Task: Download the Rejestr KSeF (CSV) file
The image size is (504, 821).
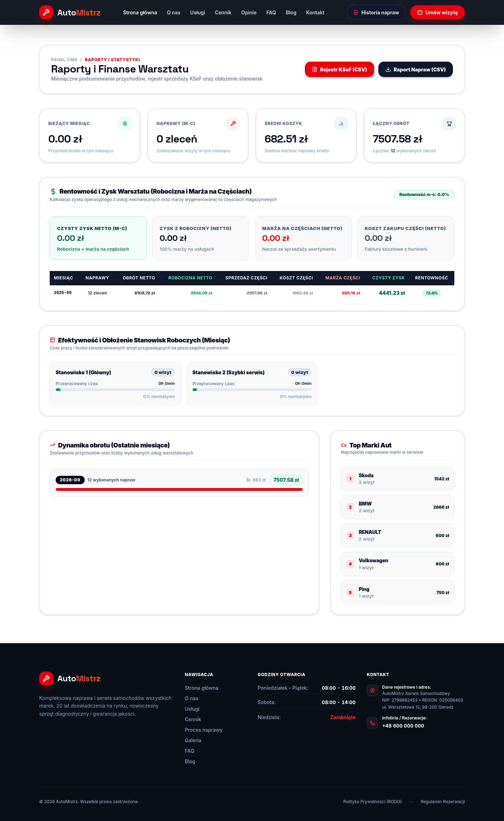Action: click(x=339, y=69)
